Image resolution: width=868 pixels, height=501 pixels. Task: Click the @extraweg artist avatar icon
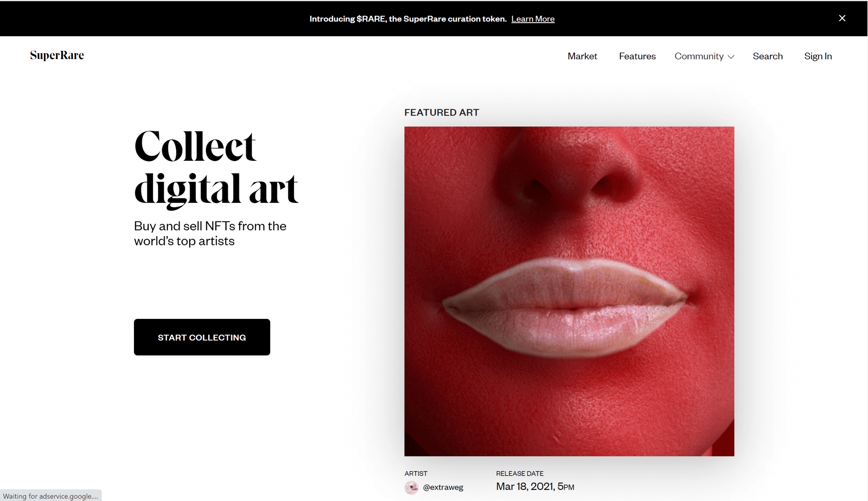click(412, 487)
